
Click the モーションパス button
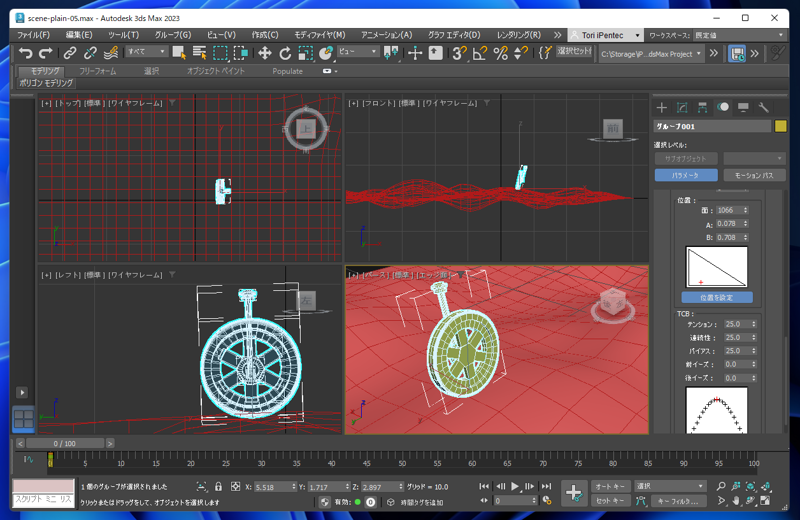754,175
